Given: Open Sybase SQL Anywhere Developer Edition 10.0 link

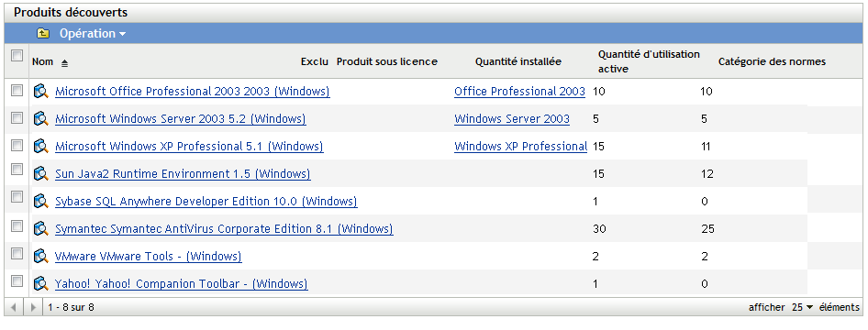Looking at the screenshot, I should [x=206, y=202].
